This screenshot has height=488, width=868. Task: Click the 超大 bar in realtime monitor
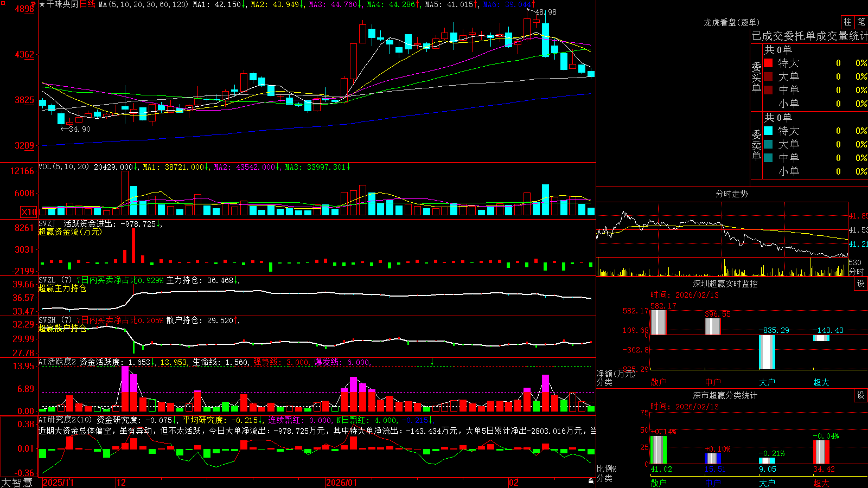(821, 338)
